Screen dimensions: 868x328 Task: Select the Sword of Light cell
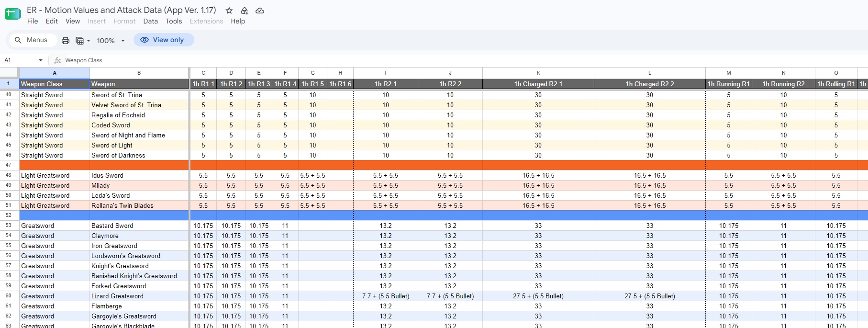click(x=139, y=145)
